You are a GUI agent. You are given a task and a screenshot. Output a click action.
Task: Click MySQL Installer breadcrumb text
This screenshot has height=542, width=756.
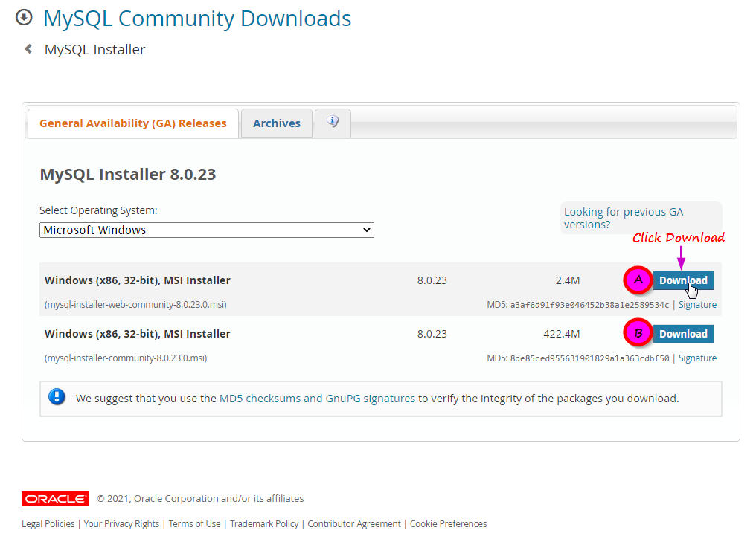tap(94, 49)
